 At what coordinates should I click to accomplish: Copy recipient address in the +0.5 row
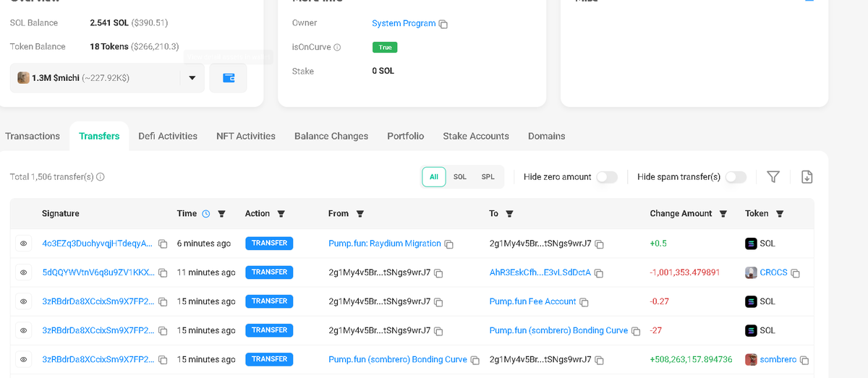tap(599, 244)
